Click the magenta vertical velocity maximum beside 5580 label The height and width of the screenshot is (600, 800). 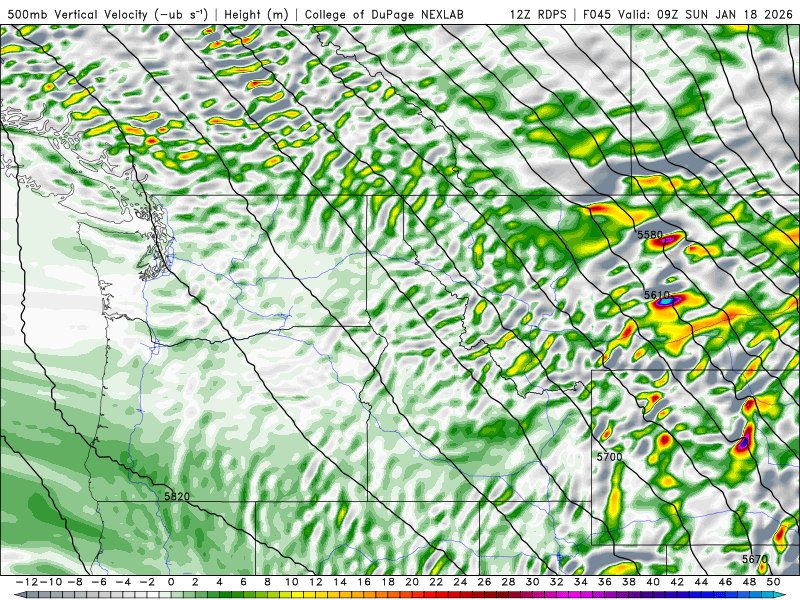coord(669,239)
